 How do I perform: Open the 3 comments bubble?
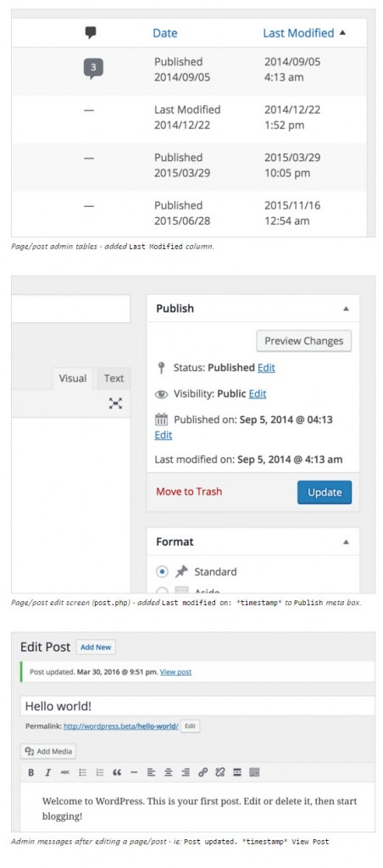point(93,70)
